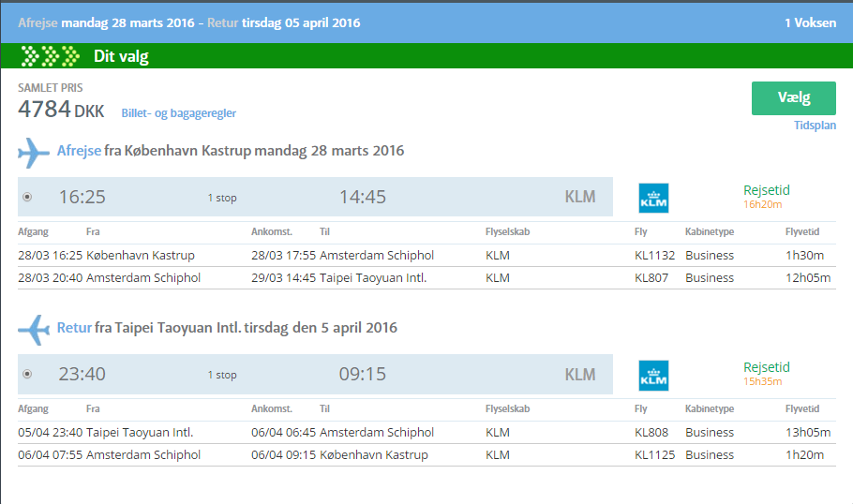Open Billet- og bagageregler link
Viewport: 853px width, 504px height.
pyautogui.click(x=178, y=113)
